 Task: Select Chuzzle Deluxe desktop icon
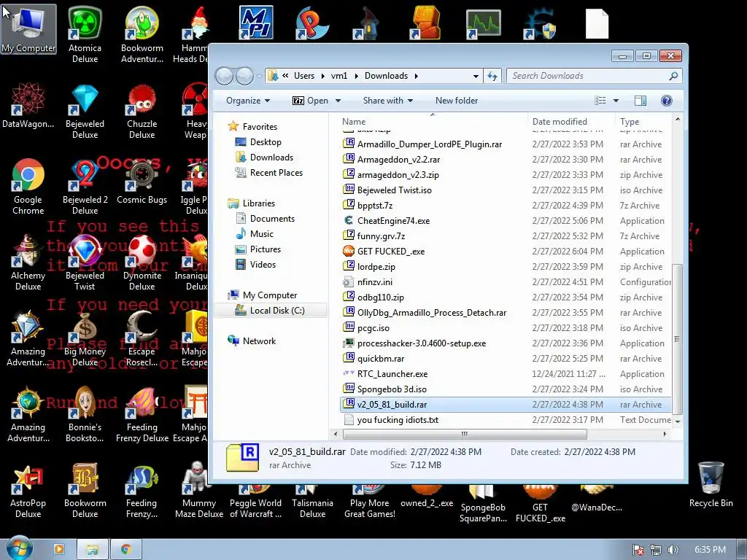[x=142, y=111]
